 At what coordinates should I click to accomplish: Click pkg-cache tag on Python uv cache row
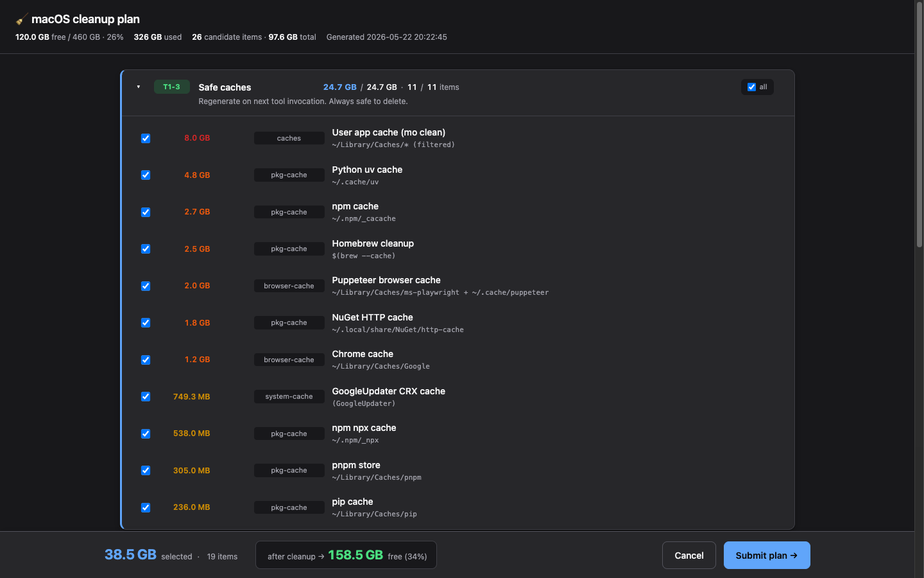(289, 175)
